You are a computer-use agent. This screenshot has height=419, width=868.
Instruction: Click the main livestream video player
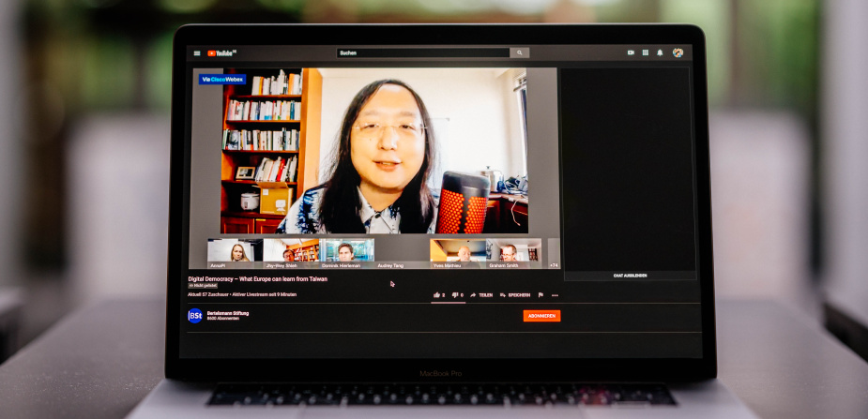pos(374,150)
